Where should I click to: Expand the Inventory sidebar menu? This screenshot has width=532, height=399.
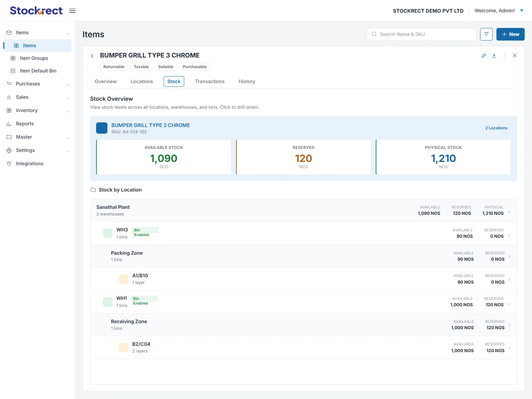[x=68, y=111]
